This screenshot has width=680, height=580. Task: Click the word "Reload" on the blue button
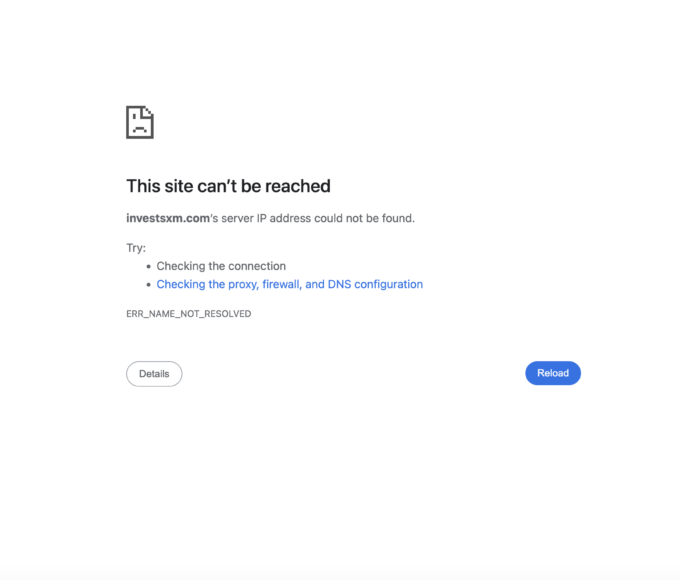pos(553,373)
